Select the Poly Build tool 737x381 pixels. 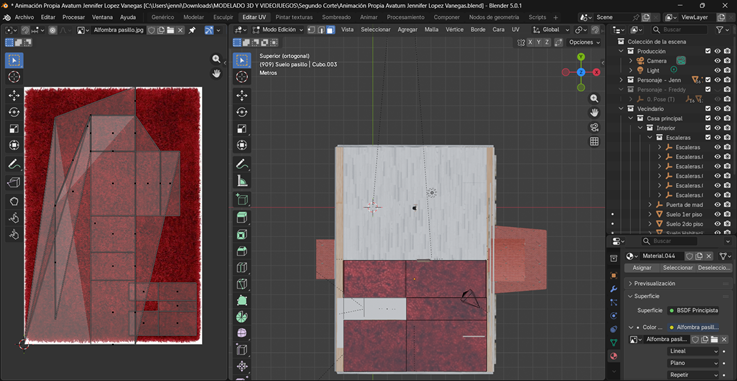coord(242,300)
